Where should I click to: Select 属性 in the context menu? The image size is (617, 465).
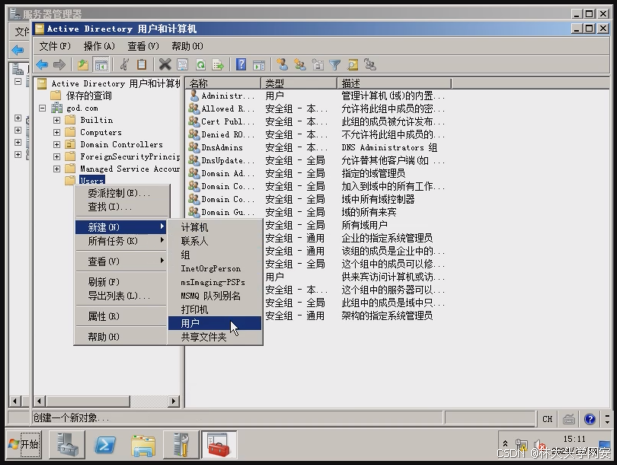[121, 316]
